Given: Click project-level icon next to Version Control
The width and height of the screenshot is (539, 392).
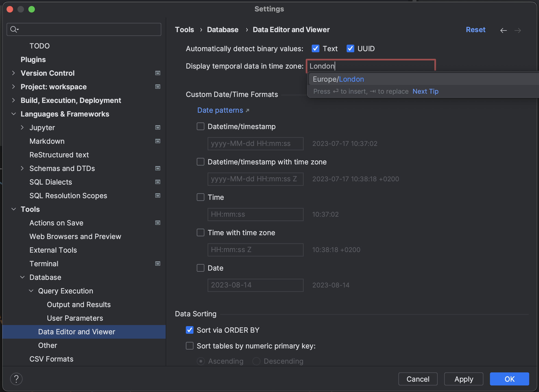Looking at the screenshot, I should point(158,73).
